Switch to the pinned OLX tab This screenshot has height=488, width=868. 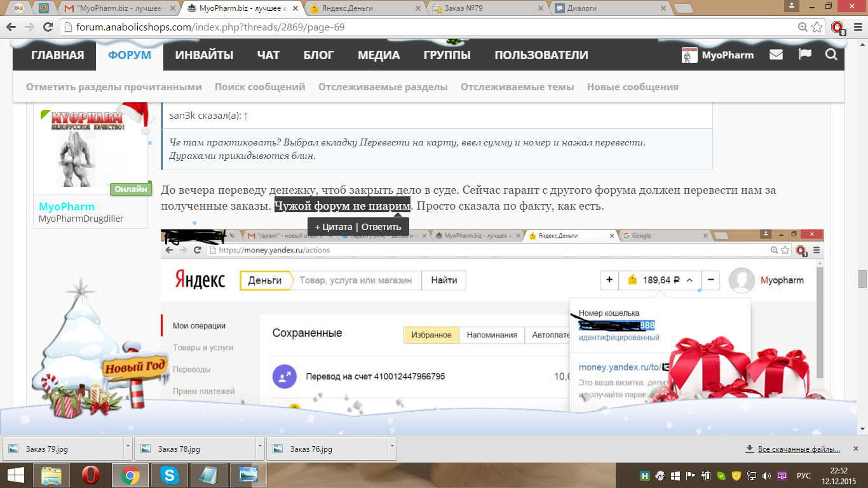(x=19, y=8)
